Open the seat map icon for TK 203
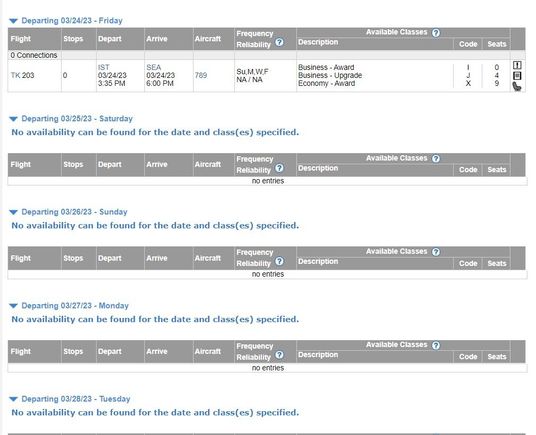Viewport: 536px width, 435px height. 517,87
